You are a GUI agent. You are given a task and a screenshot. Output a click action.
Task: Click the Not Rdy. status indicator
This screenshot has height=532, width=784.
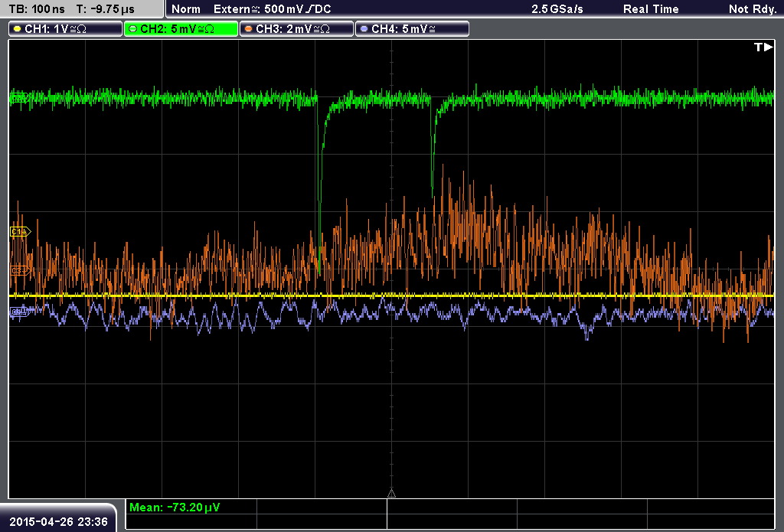752,9
